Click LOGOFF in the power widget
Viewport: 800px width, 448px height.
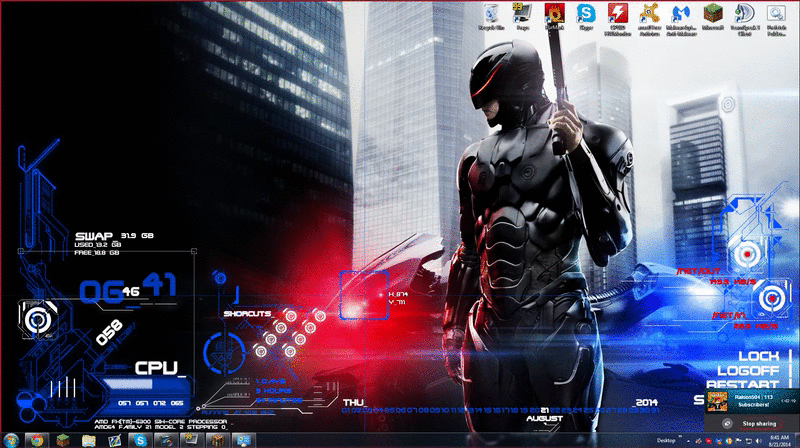748,370
